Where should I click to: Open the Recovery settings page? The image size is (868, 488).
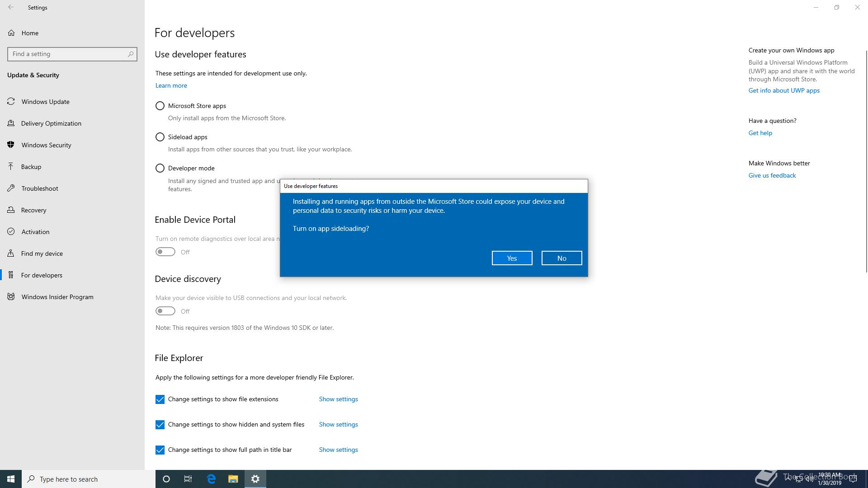tap(33, 210)
